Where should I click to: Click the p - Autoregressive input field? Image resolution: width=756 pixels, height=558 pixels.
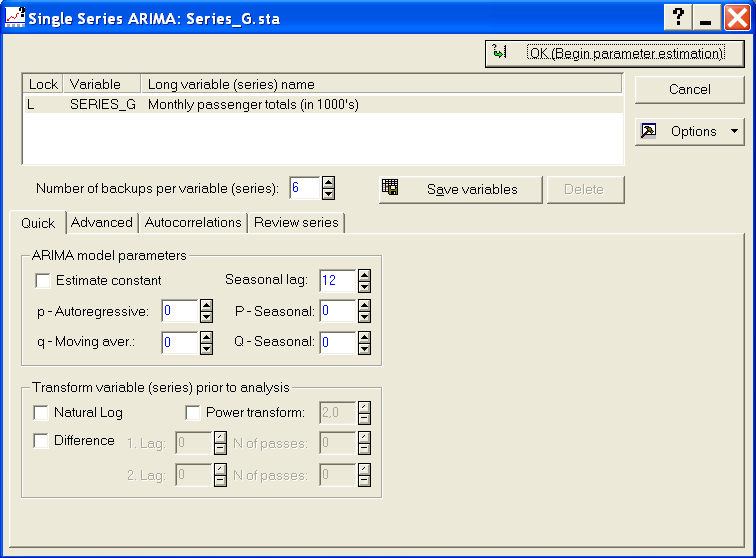(180, 311)
